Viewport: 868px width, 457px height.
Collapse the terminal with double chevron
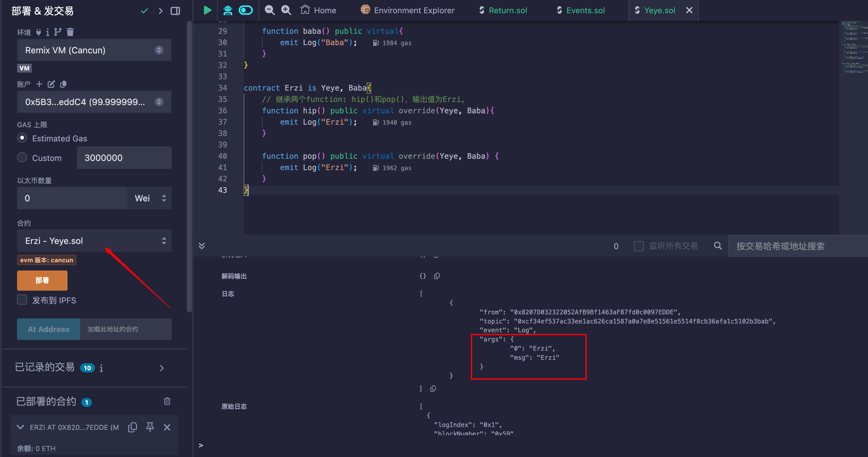[201, 246]
